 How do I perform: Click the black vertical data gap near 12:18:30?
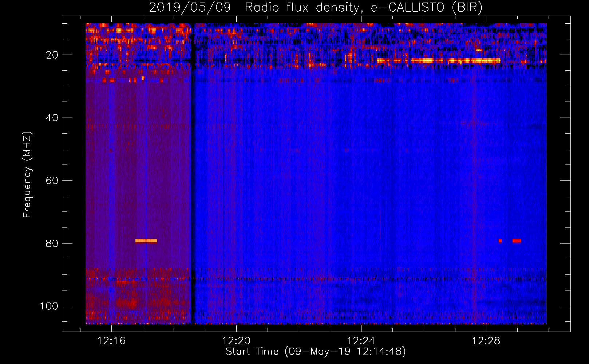(x=193, y=174)
